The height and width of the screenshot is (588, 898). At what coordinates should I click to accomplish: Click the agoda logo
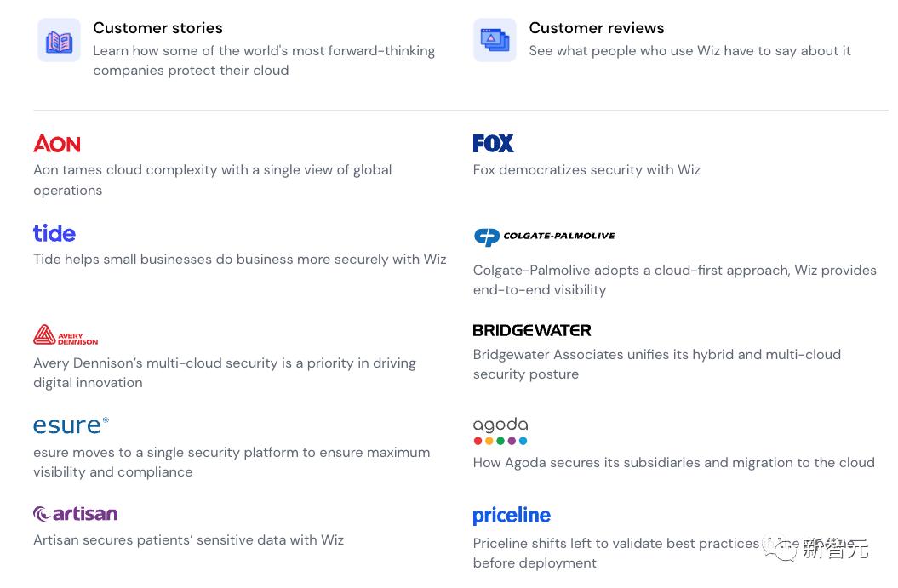[x=500, y=431]
